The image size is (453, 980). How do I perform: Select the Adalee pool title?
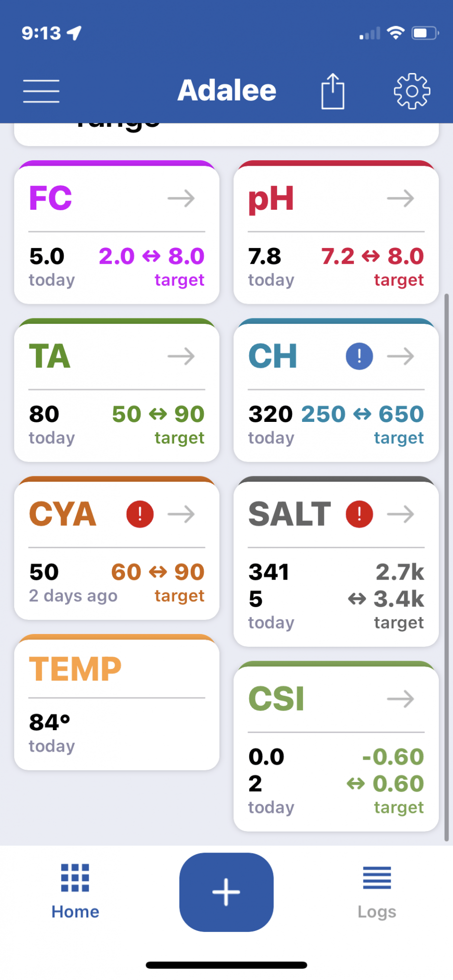pos(227,91)
